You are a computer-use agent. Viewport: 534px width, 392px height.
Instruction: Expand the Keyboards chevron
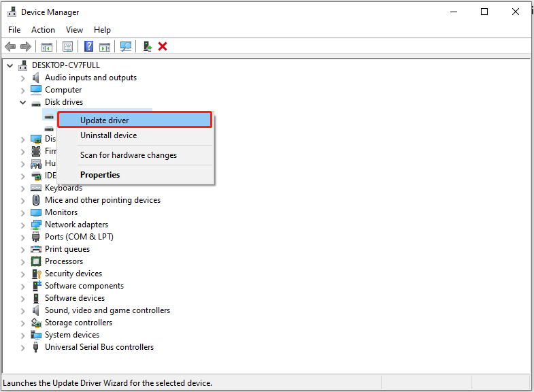coord(23,189)
